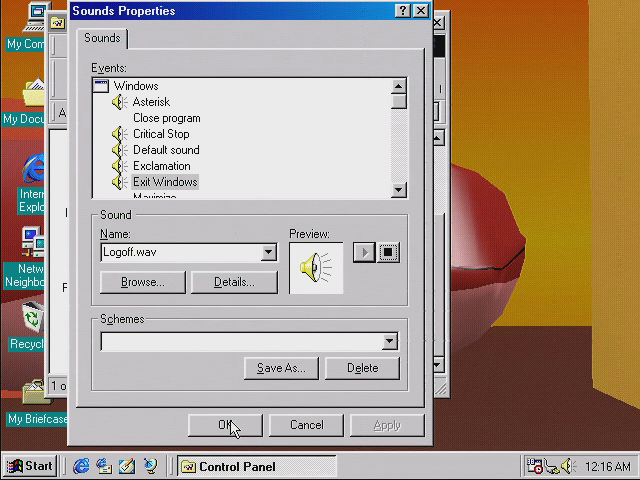This screenshot has width=640, height=480.
Task: Click the 12:16 AM system clock
Action: tap(608, 466)
